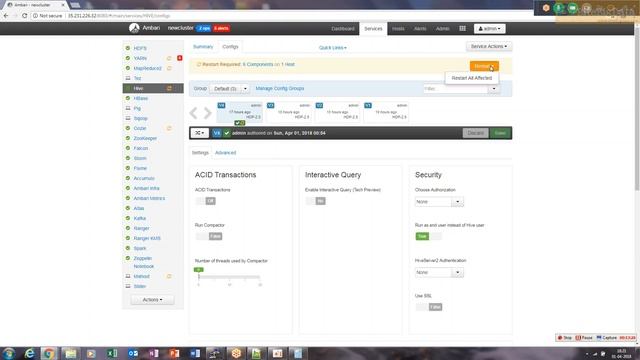Open HiveServer2 Authentication dropdown
The width and height of the screenshot is (640, 360).
point(439,272)
